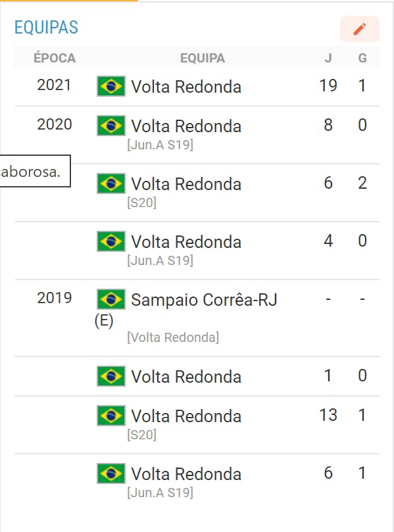Open the 2021 Volta Redonda team link
The image size is (394, 532).
(x=186, y=87)
